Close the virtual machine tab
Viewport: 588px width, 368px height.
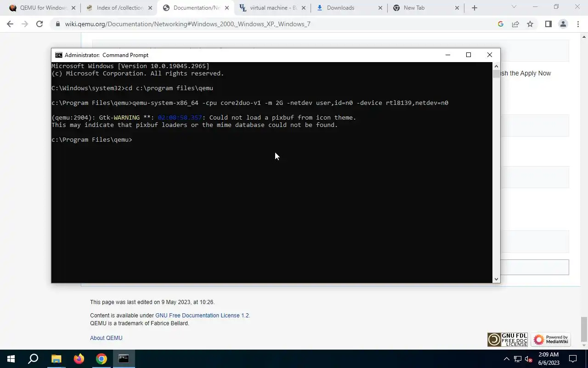pyautogui.click(x=304, y=8)
